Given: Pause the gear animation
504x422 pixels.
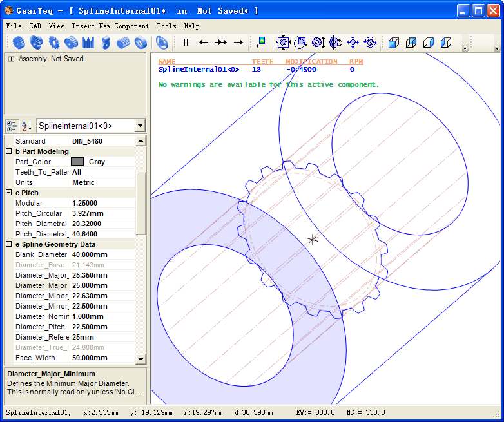Looking at the screenshot, I should 186,42.
